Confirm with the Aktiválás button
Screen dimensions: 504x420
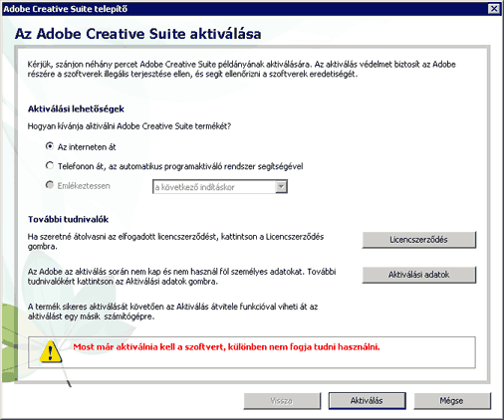click(x=367, y=401)
